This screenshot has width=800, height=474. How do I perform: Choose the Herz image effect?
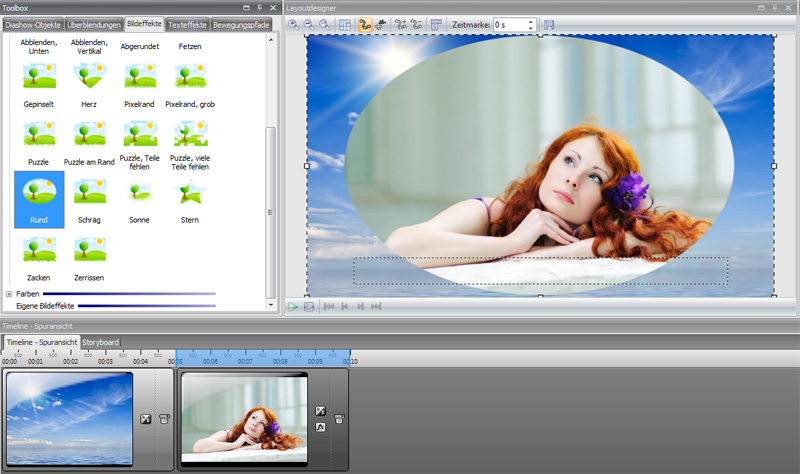[x=89, y=76]
